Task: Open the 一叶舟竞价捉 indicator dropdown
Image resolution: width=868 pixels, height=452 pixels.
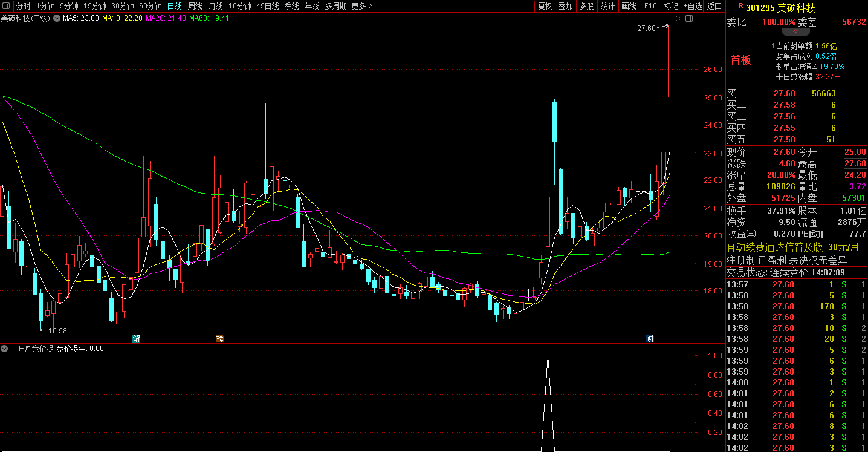Action: [5, 349]
